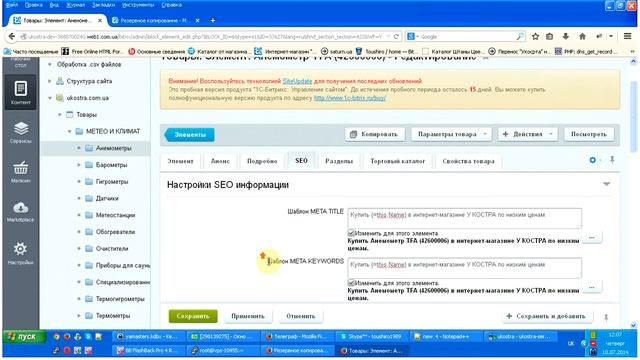Open Барометры folder in tree

pos(111,165)
